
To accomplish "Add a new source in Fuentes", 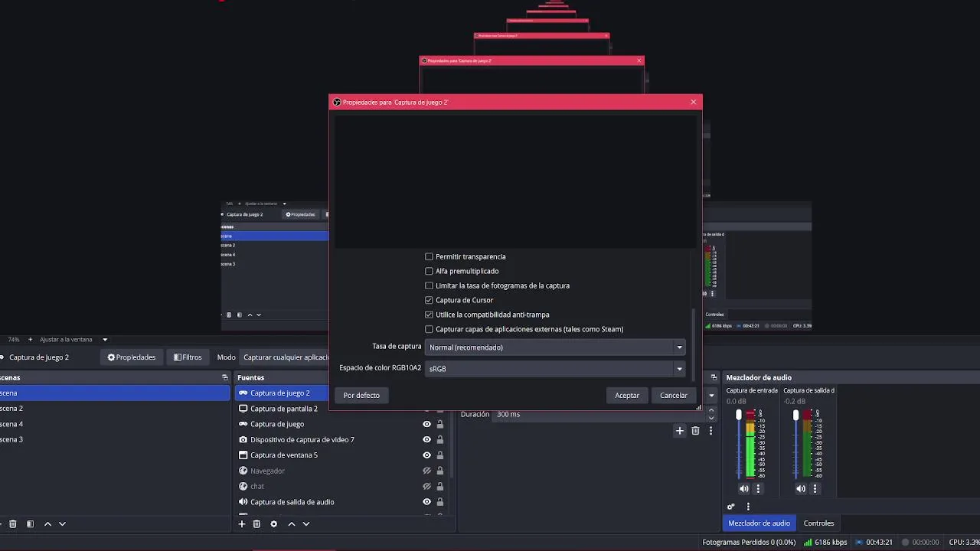I will coord(242,524).
